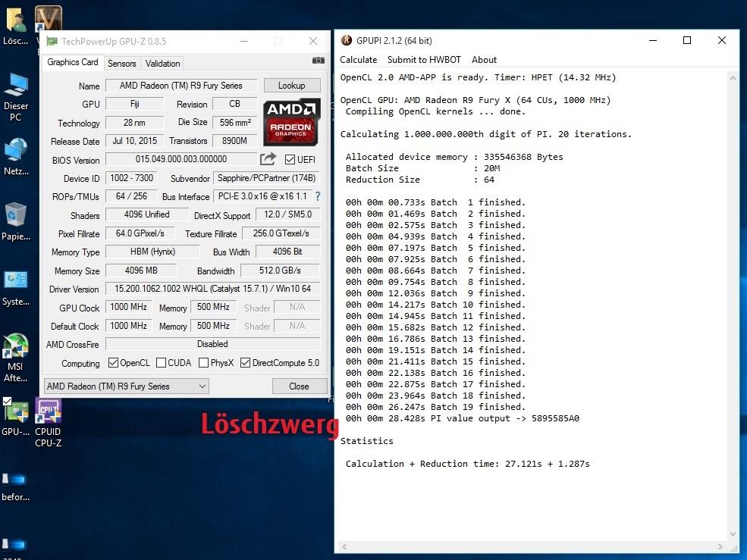747x560 pixels.
Task: Toggle the DirectCompute 5.0 checkbox
Action: pos(246,363)
